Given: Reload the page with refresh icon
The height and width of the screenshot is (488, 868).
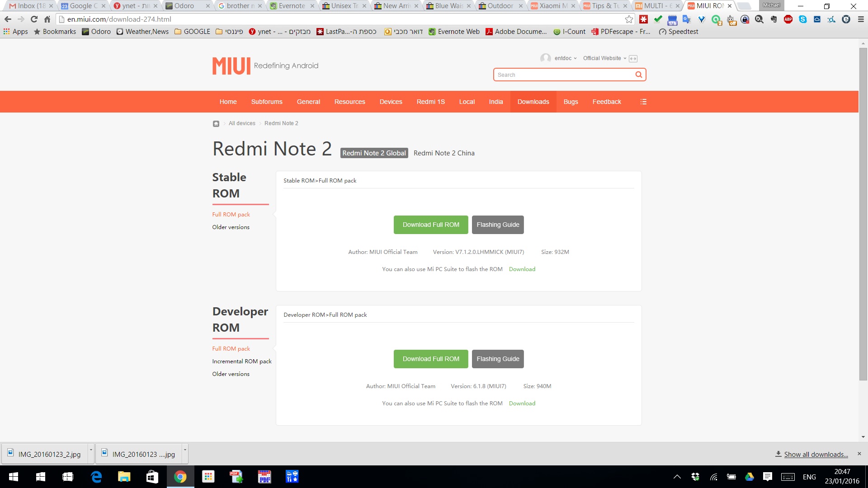Looking at the screenshot, I should [34, 19].
